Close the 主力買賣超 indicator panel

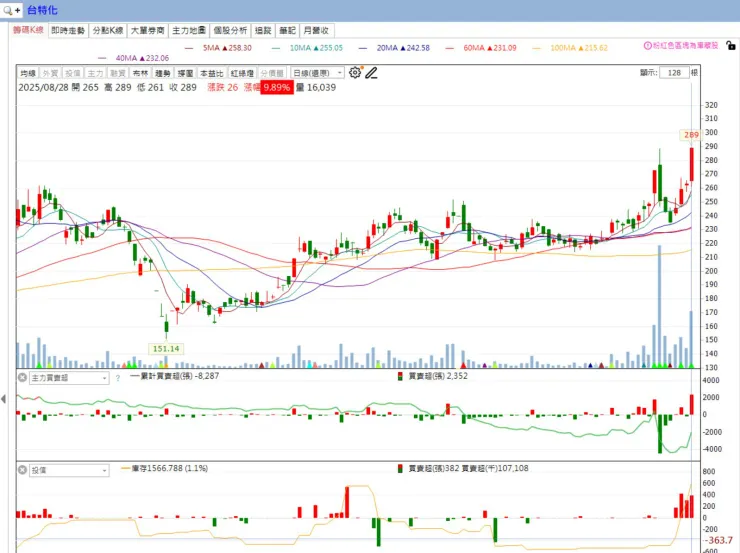coord(22,377)
